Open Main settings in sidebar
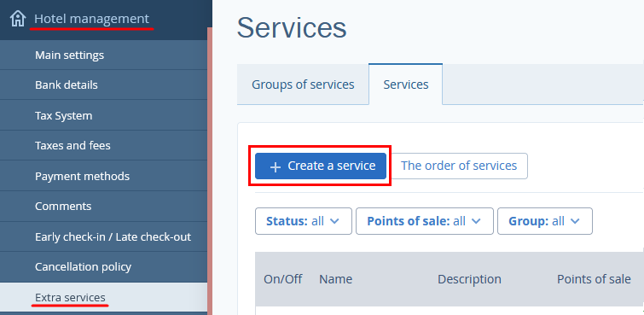 point(103,55)
